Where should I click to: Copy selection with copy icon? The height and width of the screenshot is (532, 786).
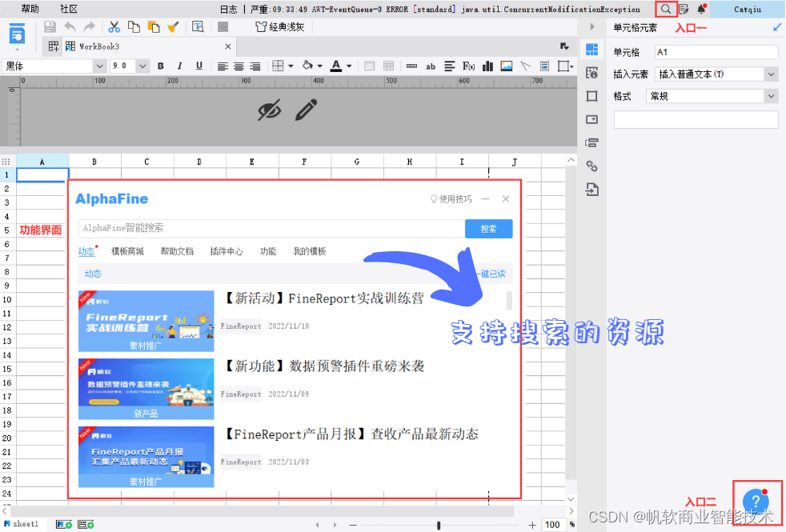pyautogui.click(x=134, y=27)
